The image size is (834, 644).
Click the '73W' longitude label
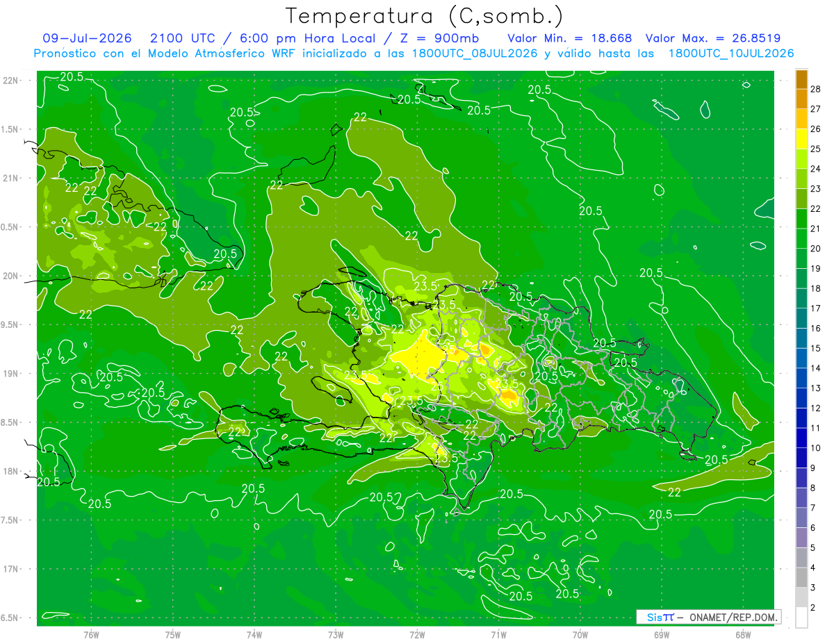click(x=335, y=635)
